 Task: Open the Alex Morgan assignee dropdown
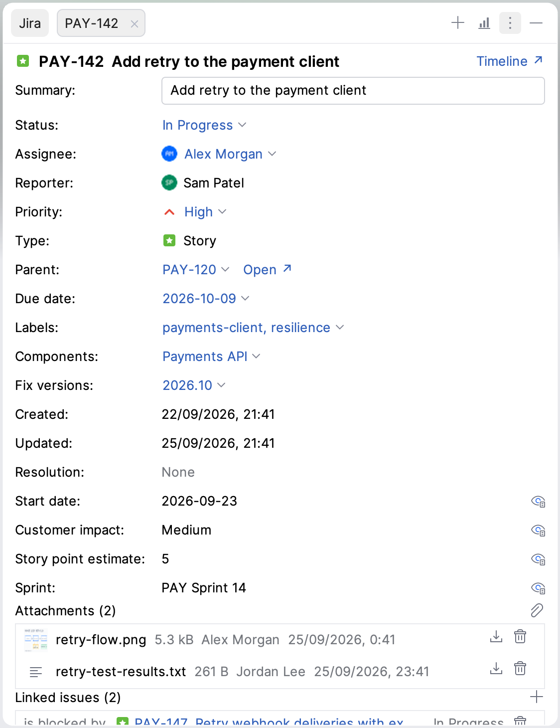230,154
